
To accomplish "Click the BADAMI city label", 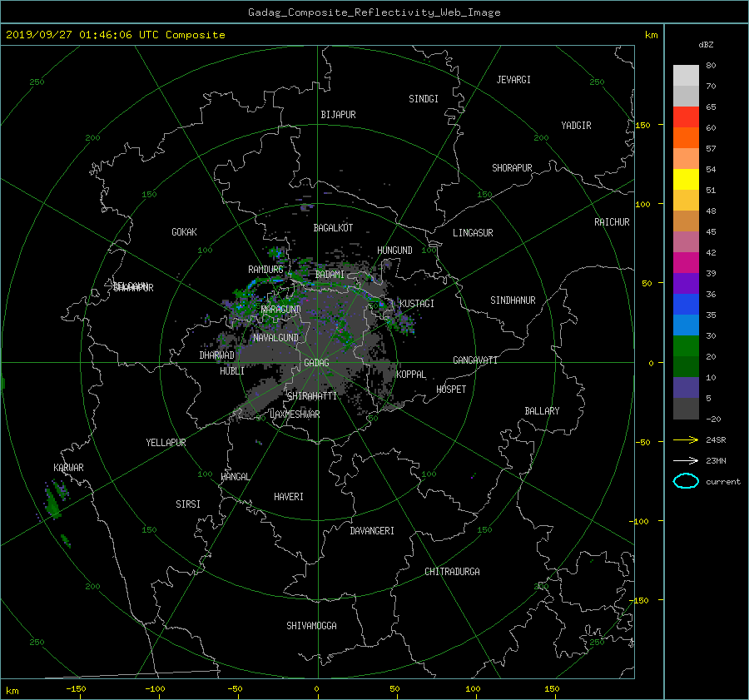I will [330, 275].
